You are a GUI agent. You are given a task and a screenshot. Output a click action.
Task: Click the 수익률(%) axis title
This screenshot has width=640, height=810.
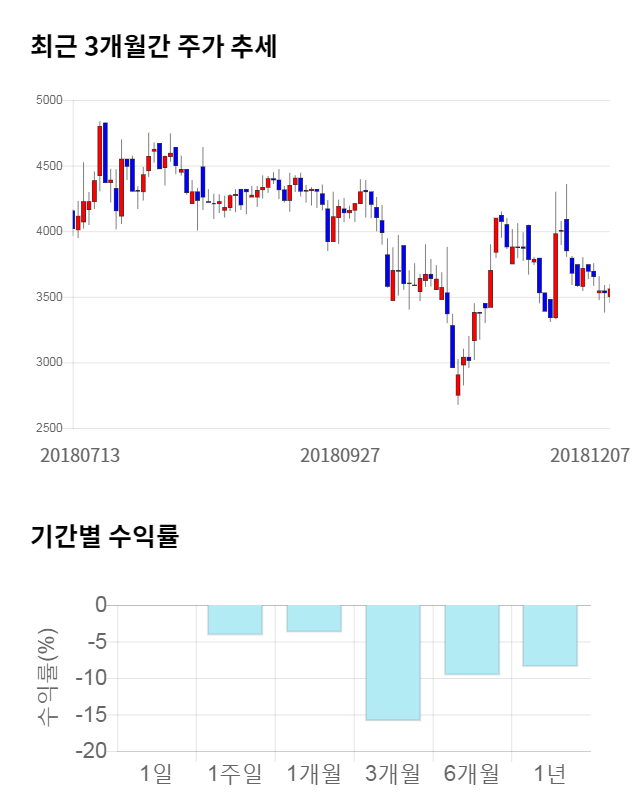pyautogui.click(x=46, y=678)
